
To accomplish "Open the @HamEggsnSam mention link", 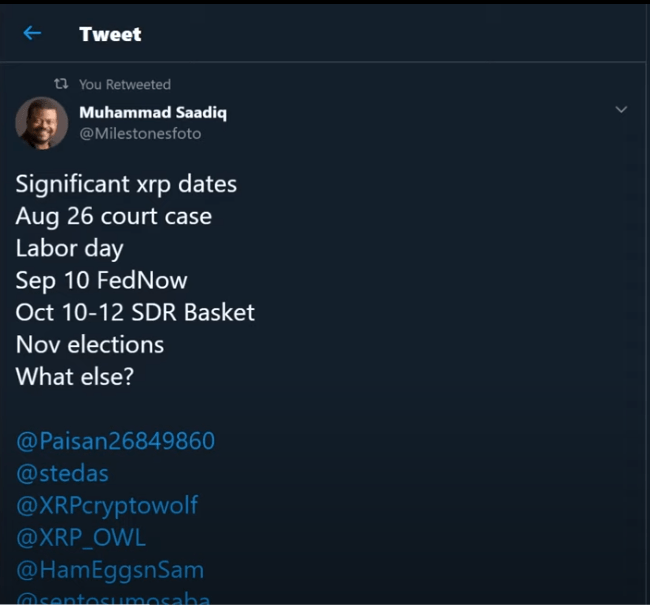I will point(110,570).
